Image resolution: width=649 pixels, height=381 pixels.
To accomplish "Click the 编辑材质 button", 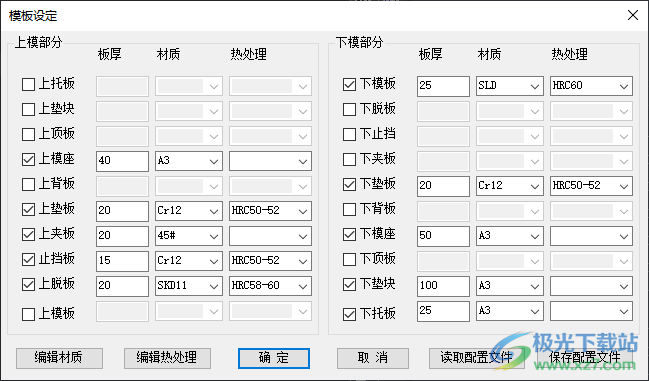I will click(59, 358).
